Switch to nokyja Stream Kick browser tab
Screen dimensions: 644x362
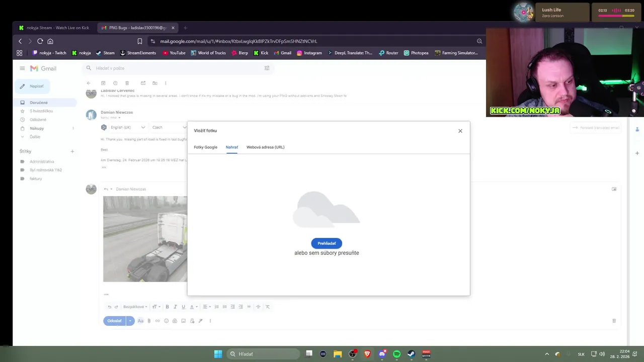click(x=54, y=28)
